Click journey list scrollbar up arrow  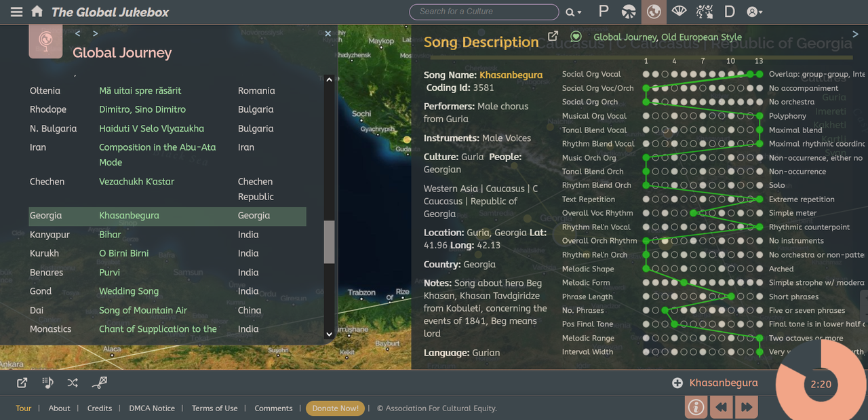tap(329, 79)
